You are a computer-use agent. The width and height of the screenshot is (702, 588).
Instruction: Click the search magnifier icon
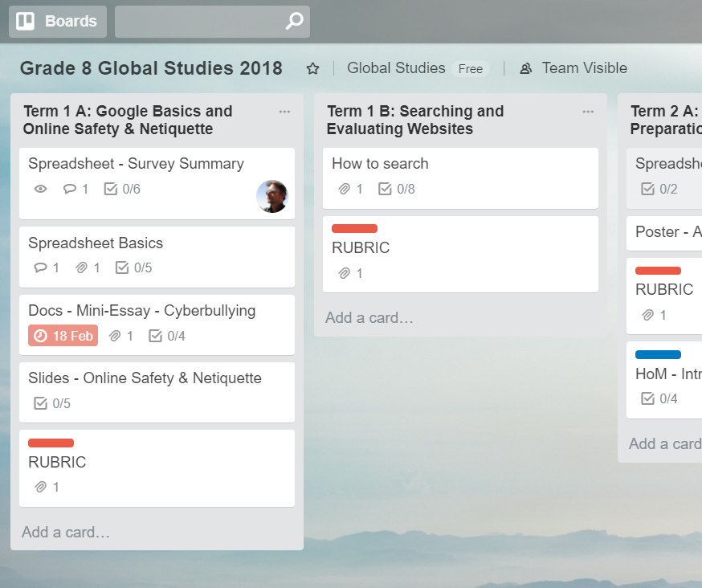point(295,21)
